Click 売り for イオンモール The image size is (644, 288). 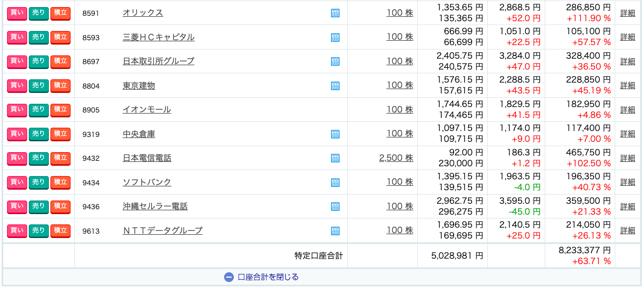[x=39, y=110]
